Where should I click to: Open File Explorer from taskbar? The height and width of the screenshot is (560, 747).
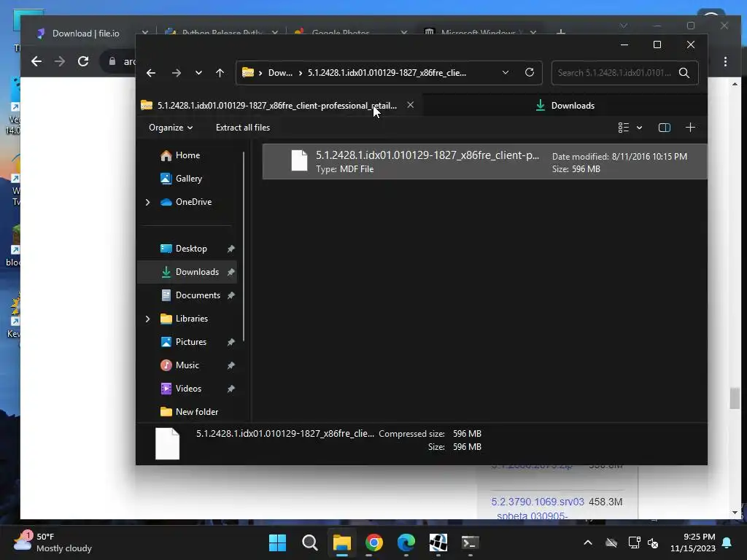point(341,542)
